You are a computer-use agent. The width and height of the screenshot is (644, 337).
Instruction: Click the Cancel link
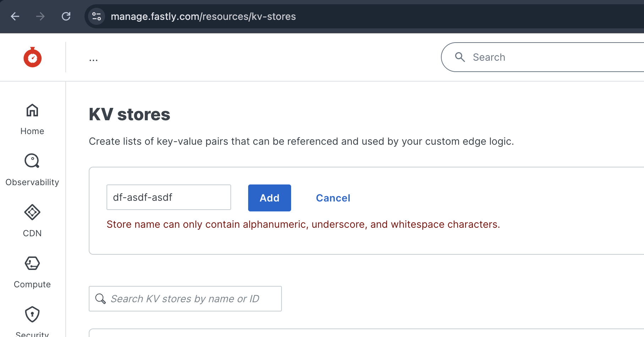tap(333, 198)
